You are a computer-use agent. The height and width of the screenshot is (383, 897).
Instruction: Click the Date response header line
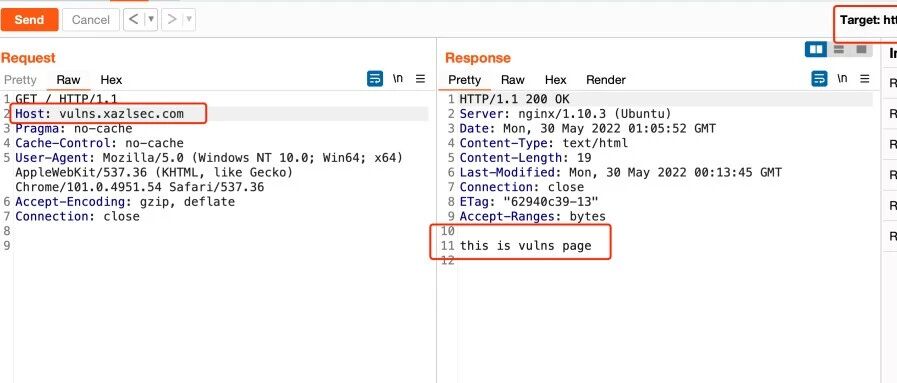pos(588,129)
